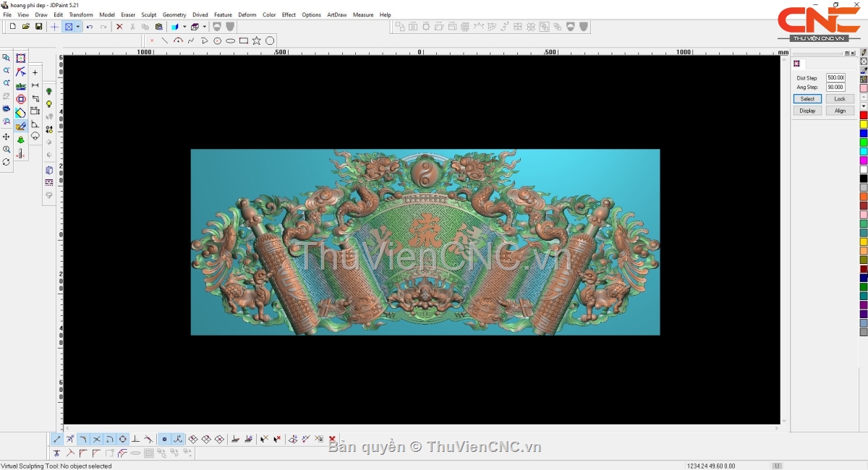Open the color palette dropdown arrow
868x470 pixels.
pyautogui.click(x=864, y=106)
